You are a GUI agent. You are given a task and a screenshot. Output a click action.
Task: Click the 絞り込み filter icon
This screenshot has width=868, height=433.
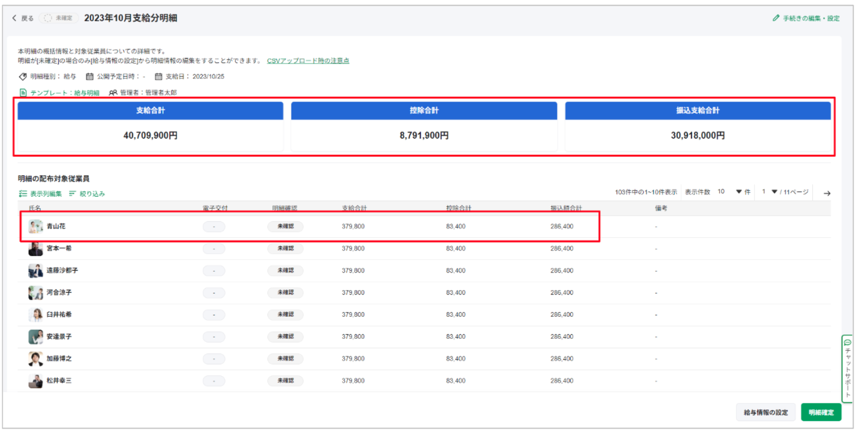73,194
